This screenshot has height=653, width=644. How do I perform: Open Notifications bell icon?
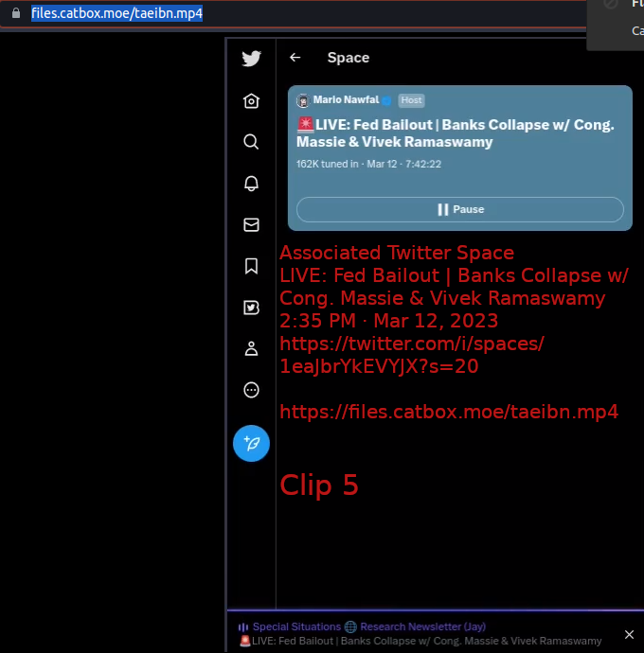pyautogui.click(x=251, y=184)
